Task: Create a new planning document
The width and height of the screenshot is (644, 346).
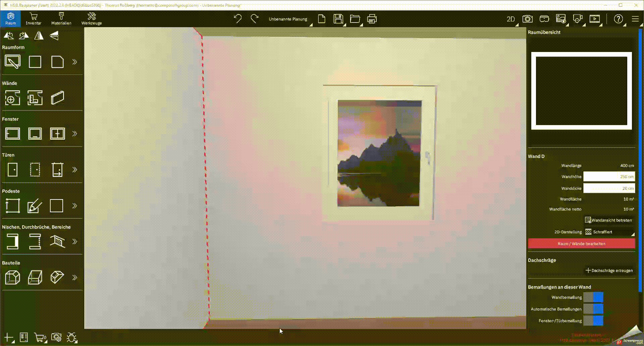Action: pos(322,19)
